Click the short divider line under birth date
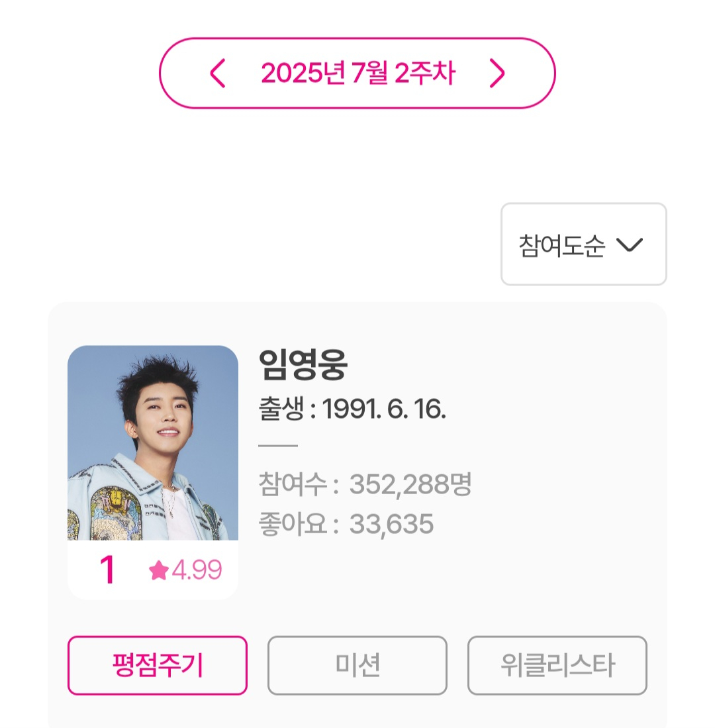715x728 pixels. click(x=277, y=446)
